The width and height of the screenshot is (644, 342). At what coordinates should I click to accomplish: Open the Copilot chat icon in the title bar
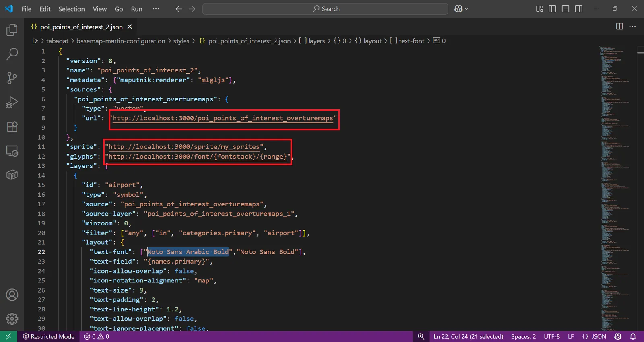[x=458, y=9]
